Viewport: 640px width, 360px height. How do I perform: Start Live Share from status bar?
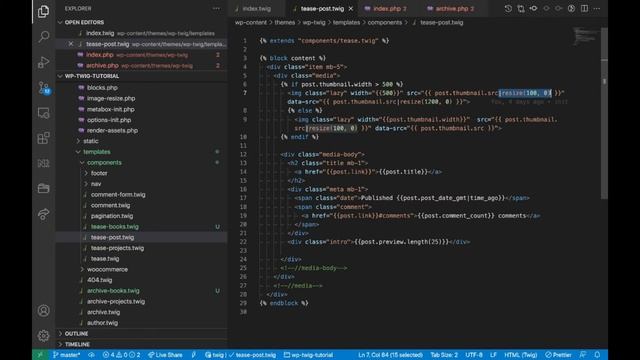[x=165, y=355]
